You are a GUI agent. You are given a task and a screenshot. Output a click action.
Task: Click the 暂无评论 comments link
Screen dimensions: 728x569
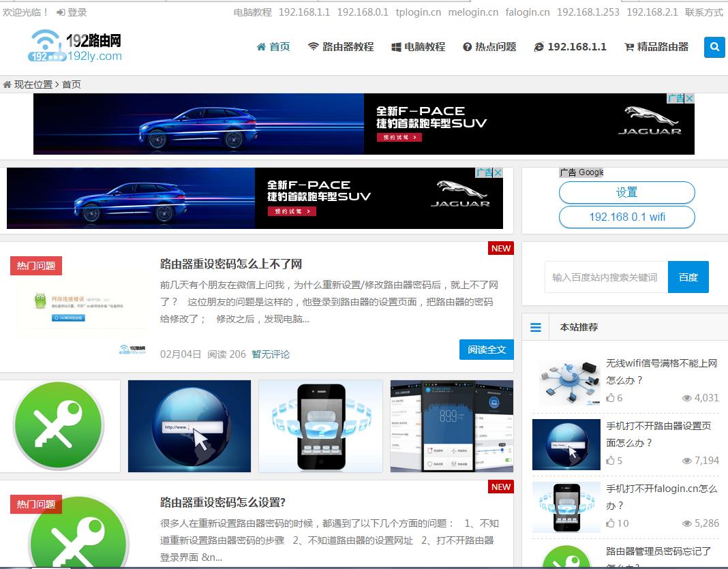coord(271,354)
